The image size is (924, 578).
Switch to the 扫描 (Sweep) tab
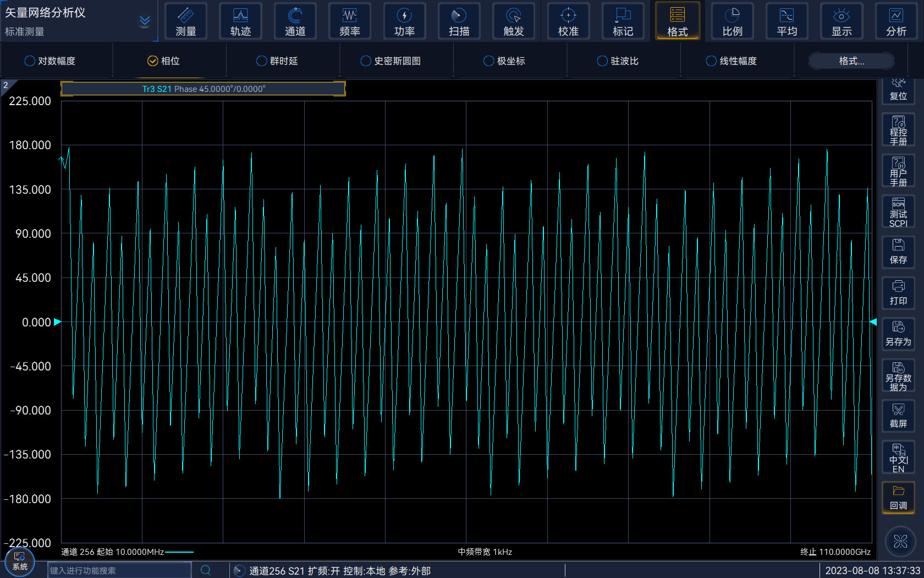[x=459, y=21]
